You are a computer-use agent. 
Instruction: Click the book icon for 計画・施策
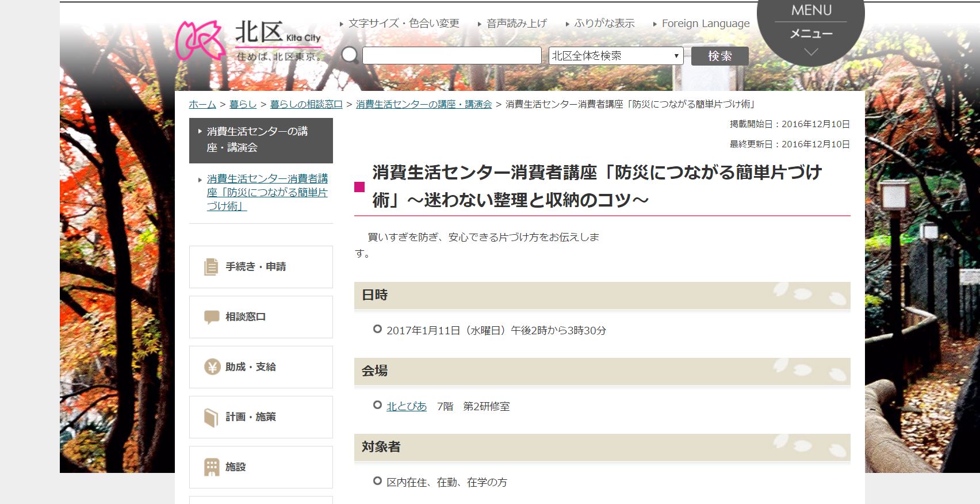[x=211, y=417]
